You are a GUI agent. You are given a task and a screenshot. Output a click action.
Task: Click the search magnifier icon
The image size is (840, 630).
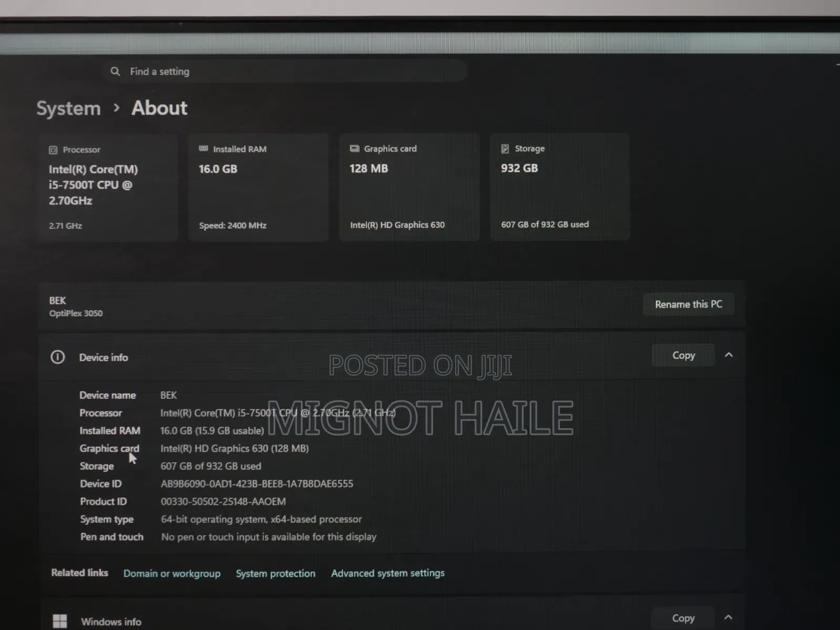click(x=115, y=71)
